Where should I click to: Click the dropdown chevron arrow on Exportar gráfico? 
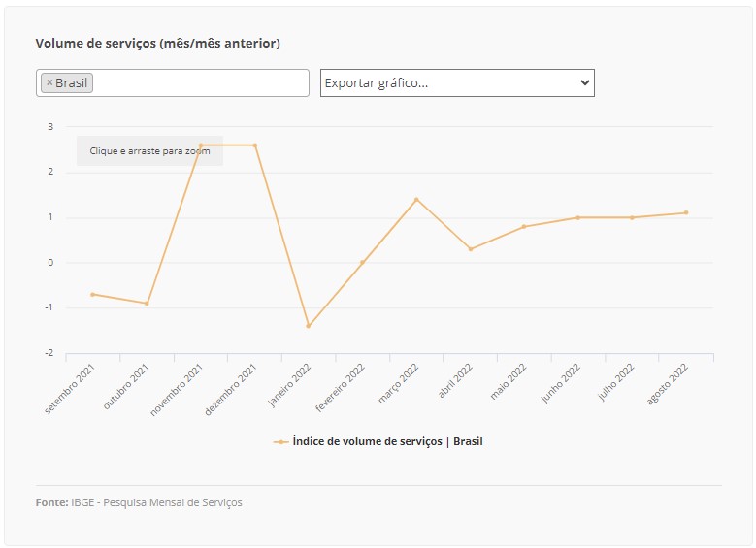(x=584, y=83)
